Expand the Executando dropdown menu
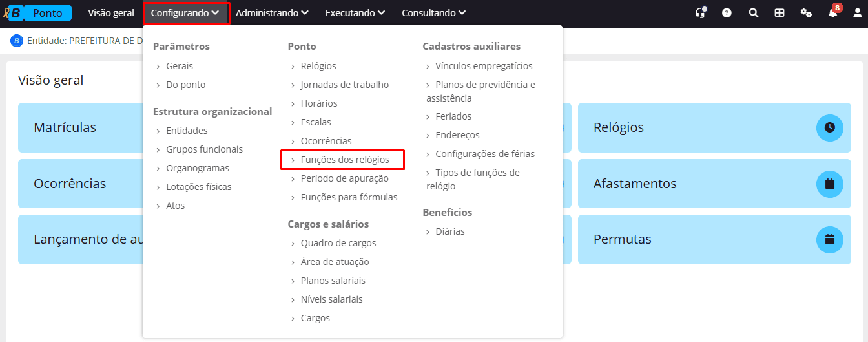This screenshot has width=868, height=342. [355, 13]
